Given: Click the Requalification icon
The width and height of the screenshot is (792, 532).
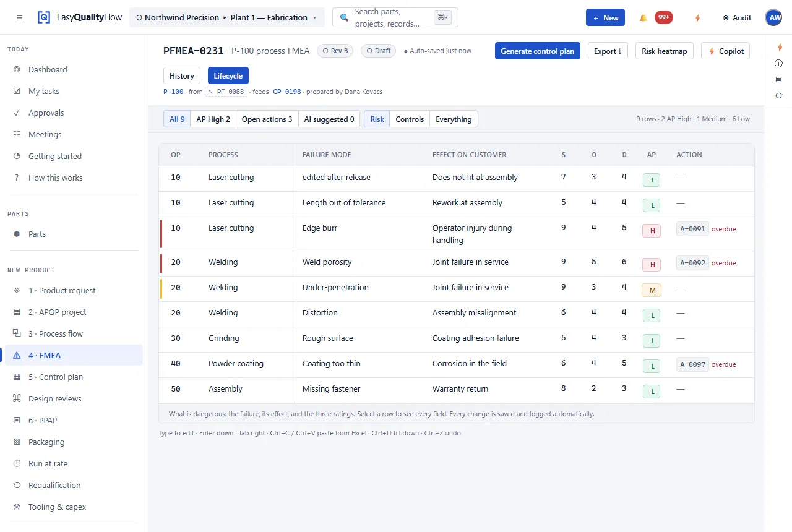Looking at the screenshot, I should point(17,486).
